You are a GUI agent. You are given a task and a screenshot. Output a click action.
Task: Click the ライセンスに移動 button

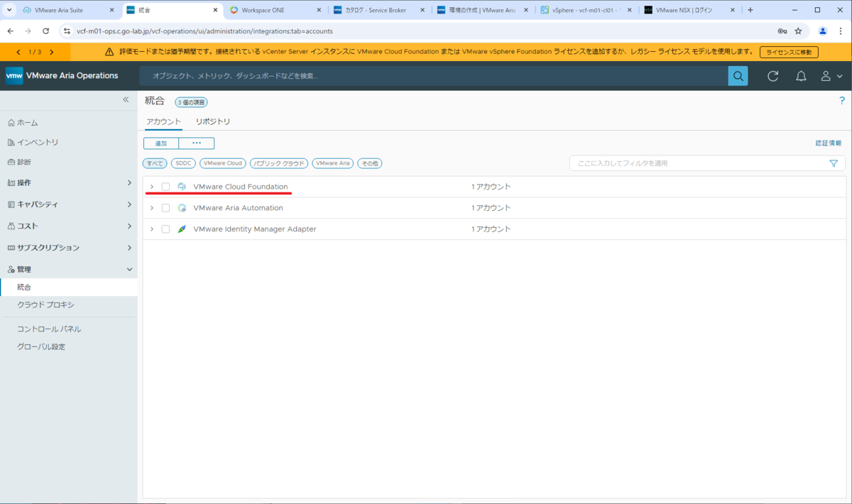(789, 52)
